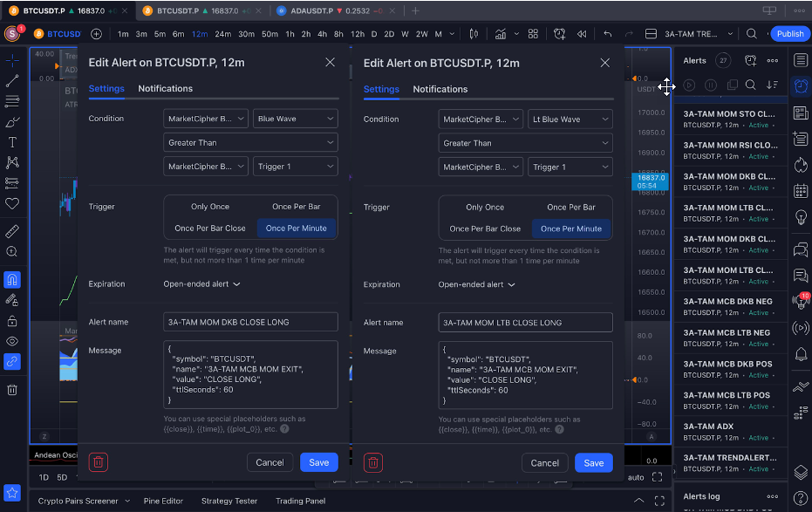This screenshot has height=512, width=812.
Task: Select Once Per Bar Close in right dialog
Action: pos(485,229)
